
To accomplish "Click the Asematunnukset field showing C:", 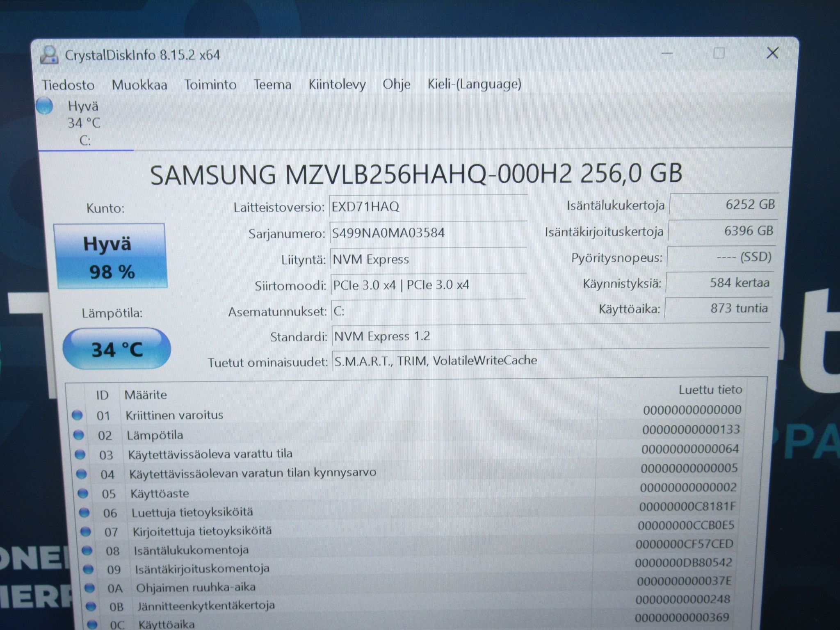I will (429, 311).
